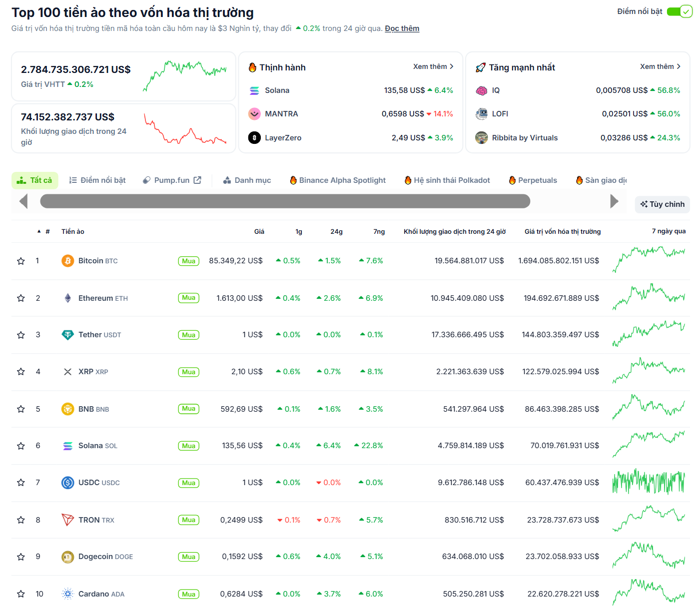Viewport: 700px width, 612px height.
Task: Click the horizontal tab scrollbar
Action: 285,201
